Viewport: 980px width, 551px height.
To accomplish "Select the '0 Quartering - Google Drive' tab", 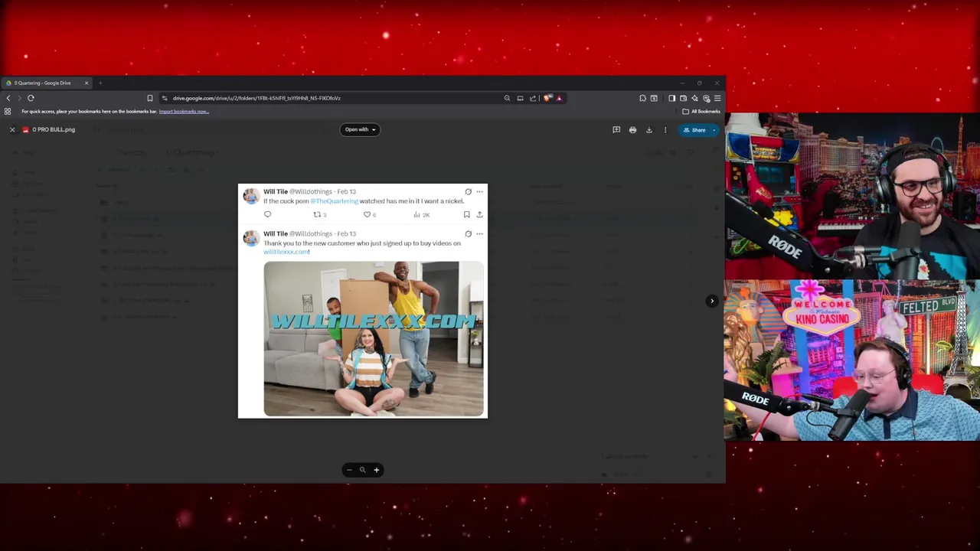I will point(46,83).
